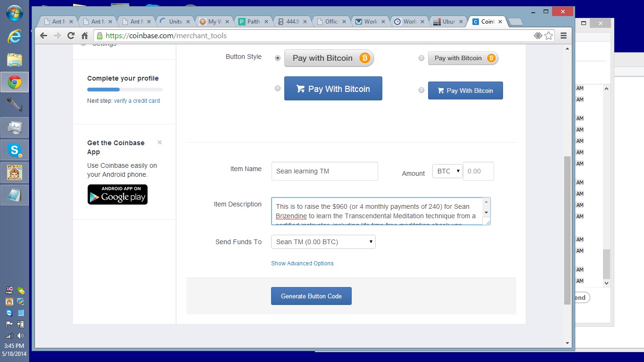Open Skype from the taskbar

coord(15,150)
